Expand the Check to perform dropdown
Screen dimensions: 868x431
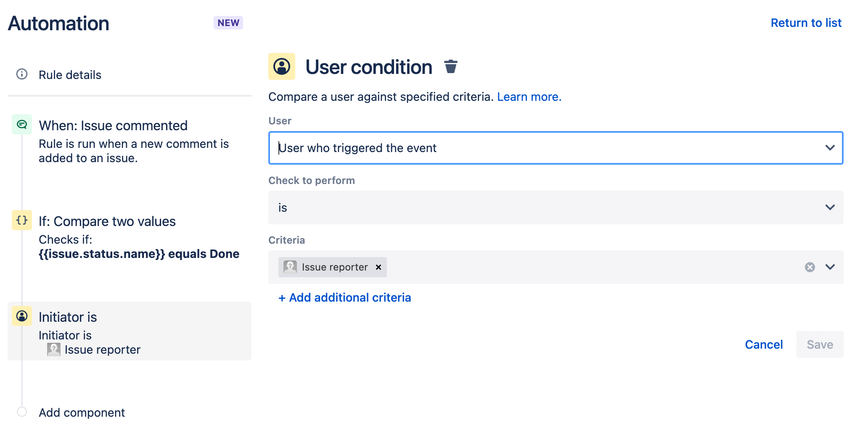(x=829, y=207)
